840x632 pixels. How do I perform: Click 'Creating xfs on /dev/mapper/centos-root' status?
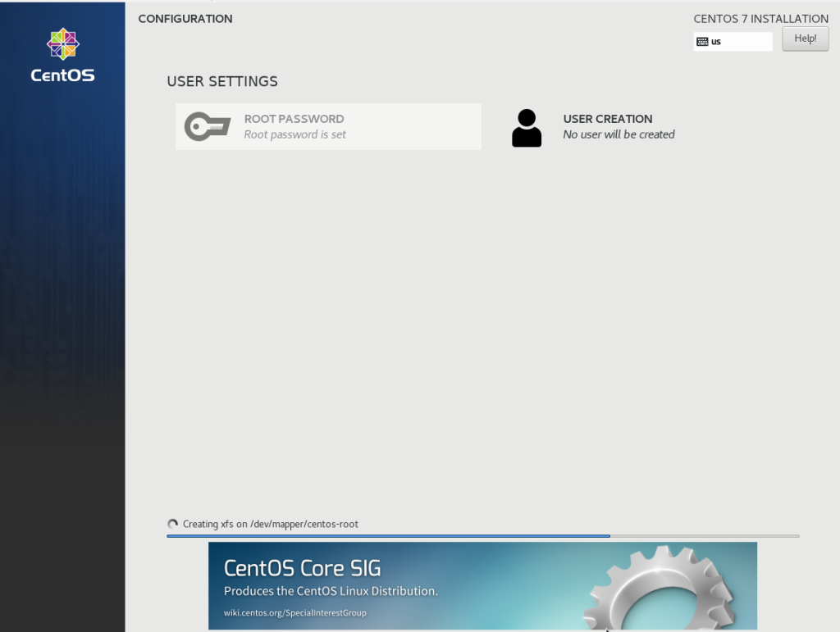coord(270,524)
